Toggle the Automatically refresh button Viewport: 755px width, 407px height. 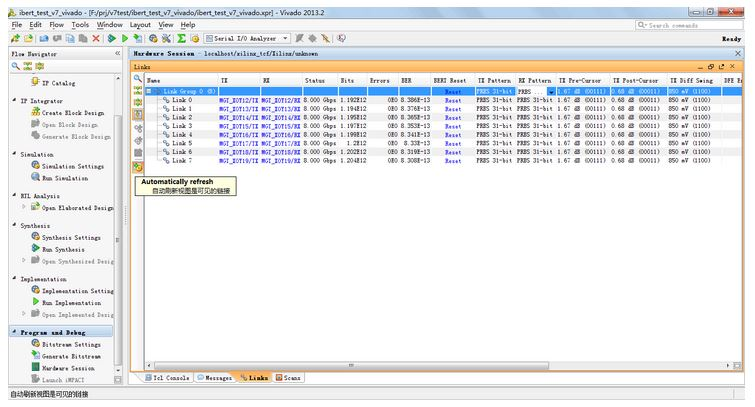(138, 166)
